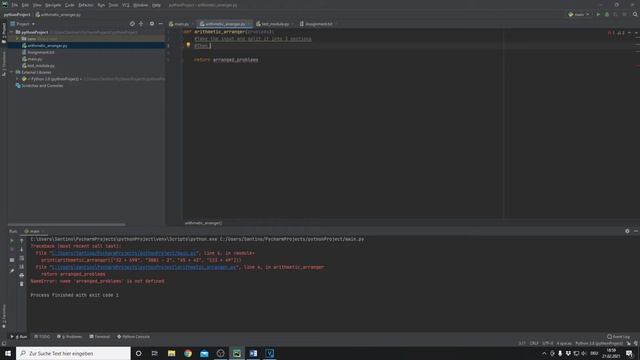Open the Problems tool window
640x360 pixels.
70,337
